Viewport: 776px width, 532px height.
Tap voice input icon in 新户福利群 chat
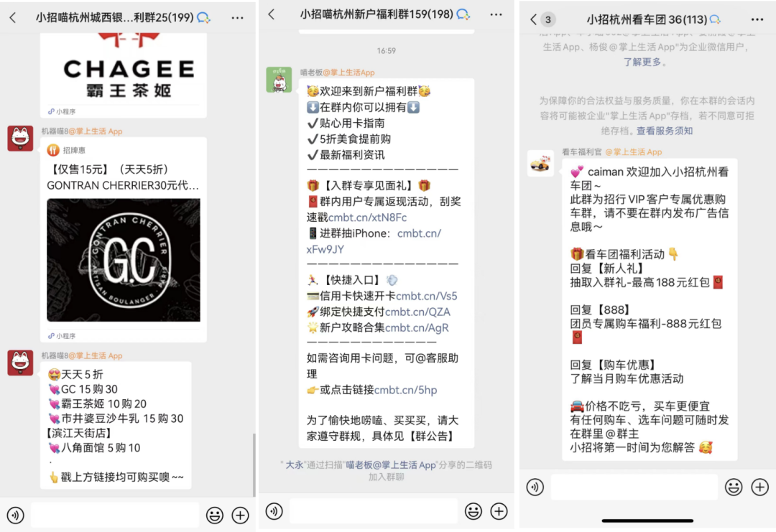[274, 511]
